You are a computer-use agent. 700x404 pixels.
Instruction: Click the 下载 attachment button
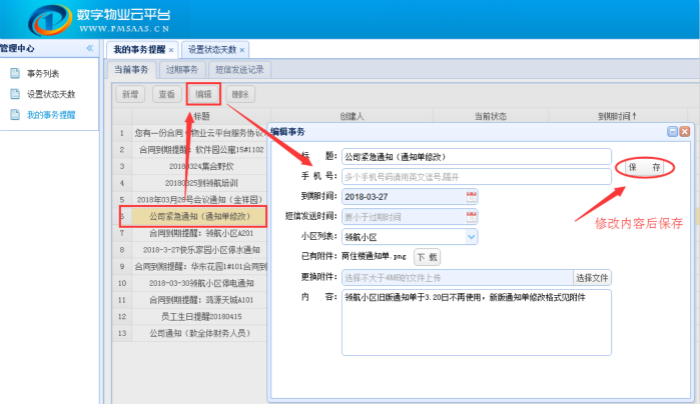(x=427, y=257)
